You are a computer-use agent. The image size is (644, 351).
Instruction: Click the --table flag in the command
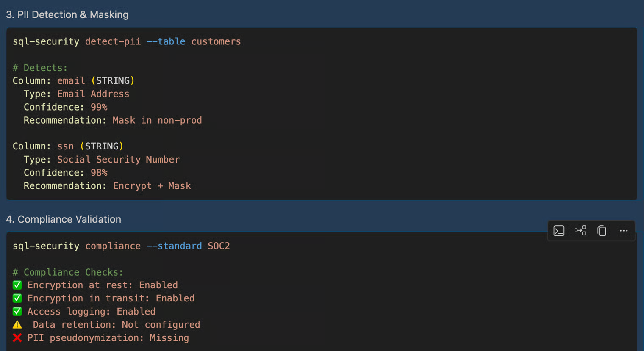[x=166, y=41]
